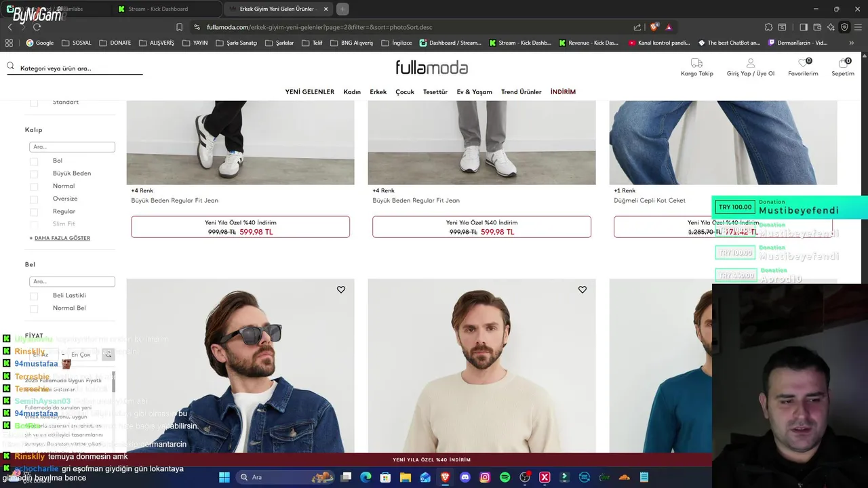Open Brave Shields lion icon
Viewport: 868px width, 488px height.
point(654,27)
